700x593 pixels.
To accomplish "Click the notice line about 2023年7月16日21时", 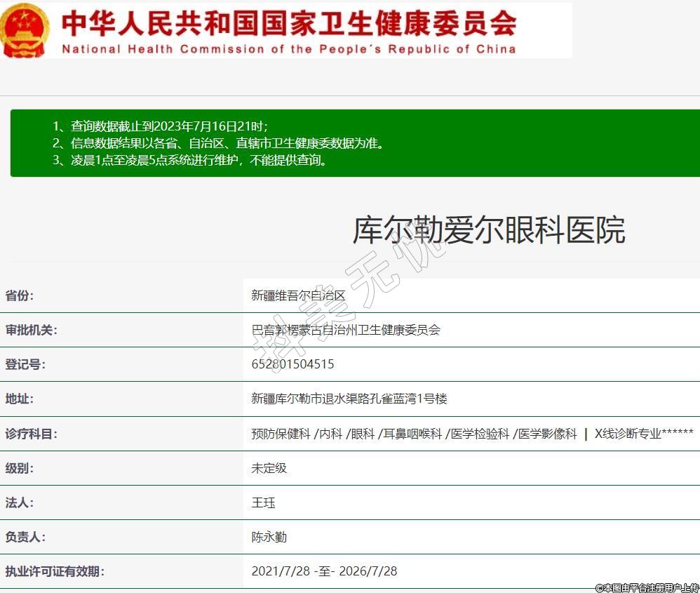I will point(161,126).
